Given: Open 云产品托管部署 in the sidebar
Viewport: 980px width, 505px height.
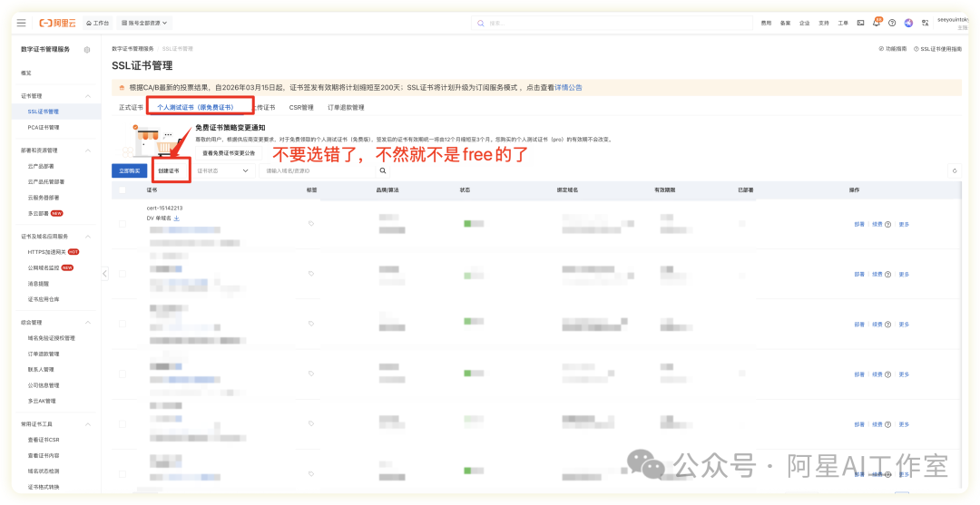Looking at the screenshot, I should coord(46,181).
